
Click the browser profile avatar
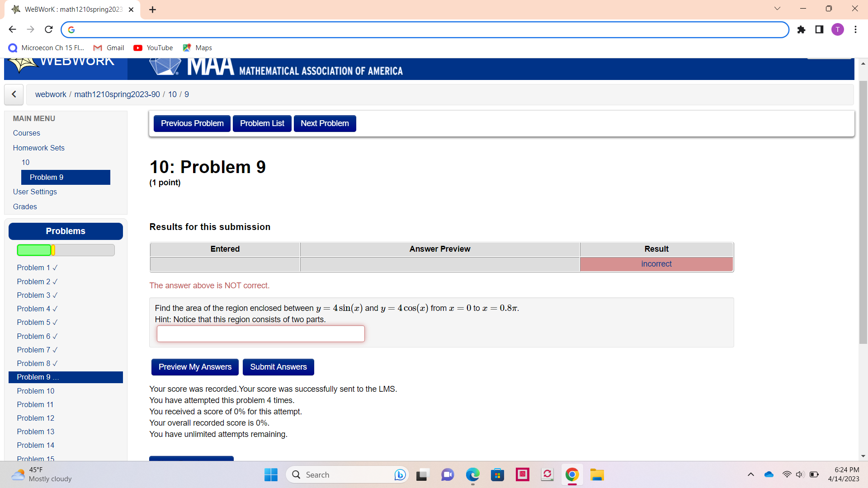(x=838, y=29)
